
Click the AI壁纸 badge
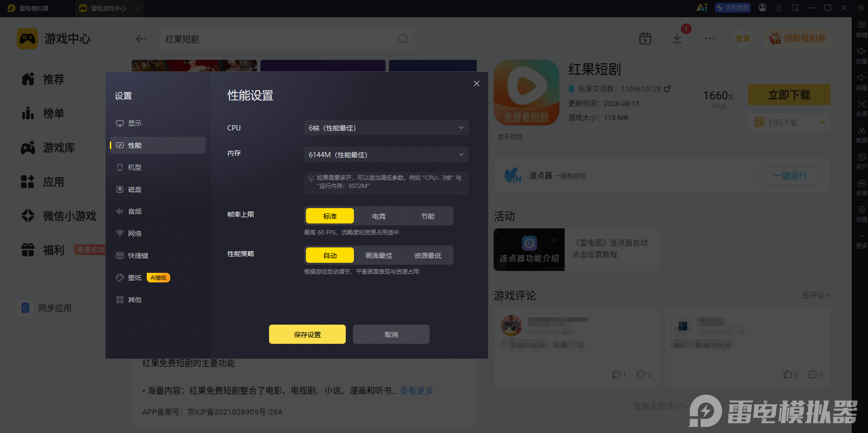click(x=158, y=278)
